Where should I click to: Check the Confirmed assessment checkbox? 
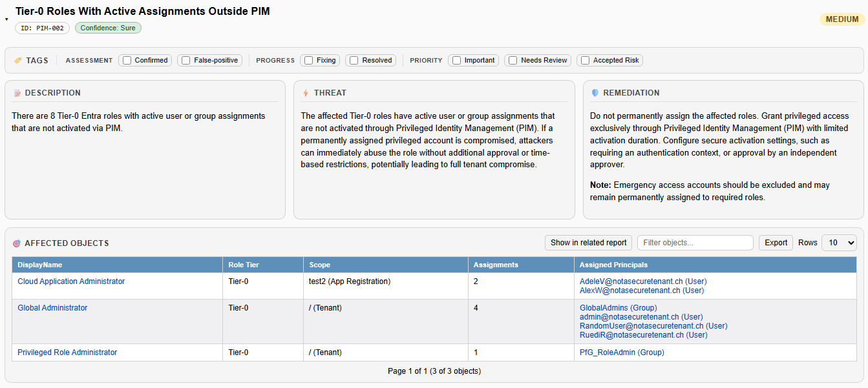(127, 61)
